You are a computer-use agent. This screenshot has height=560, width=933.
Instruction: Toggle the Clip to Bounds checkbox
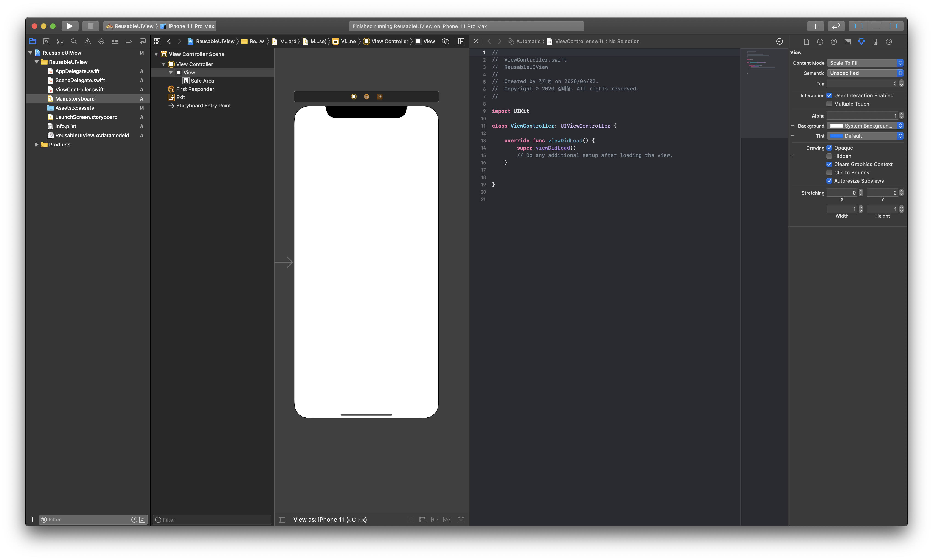coord(829,173)
